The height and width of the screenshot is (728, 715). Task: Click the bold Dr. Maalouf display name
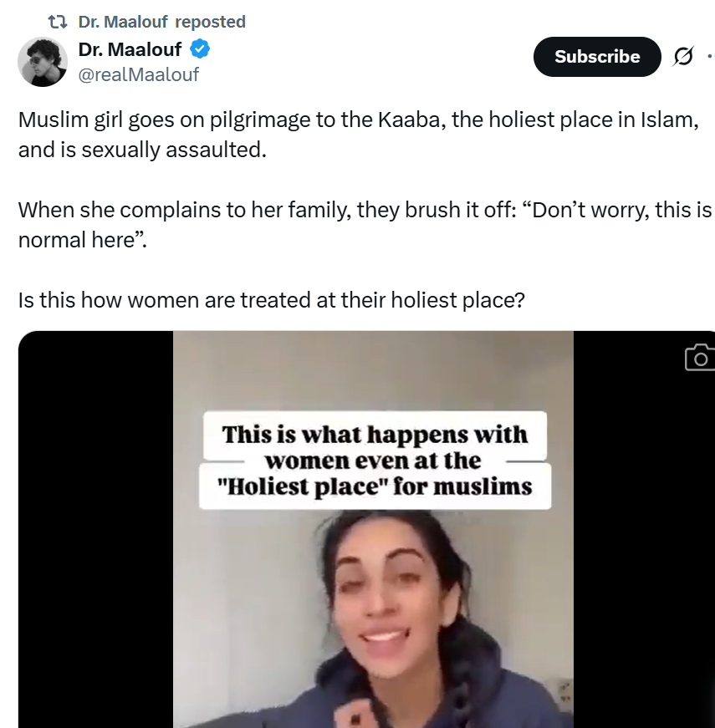pos(130,50)
